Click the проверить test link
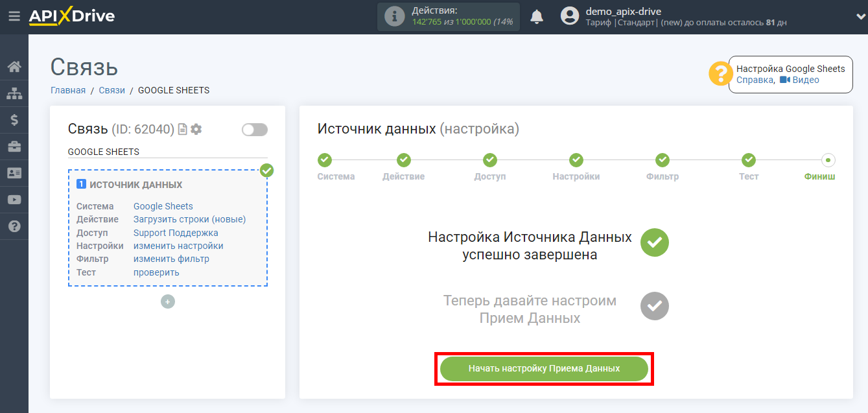The width and height of the screenshot is (868, 413). point(156,272)
